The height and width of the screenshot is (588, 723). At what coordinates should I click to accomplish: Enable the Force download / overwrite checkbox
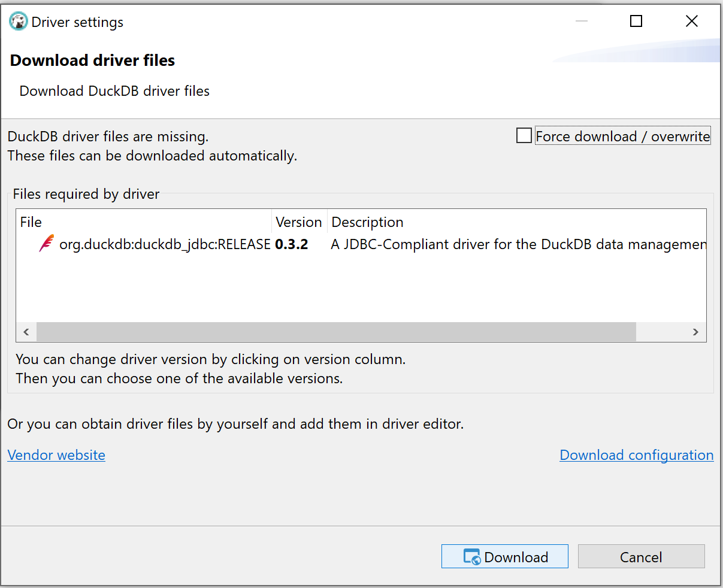(524, 135)
